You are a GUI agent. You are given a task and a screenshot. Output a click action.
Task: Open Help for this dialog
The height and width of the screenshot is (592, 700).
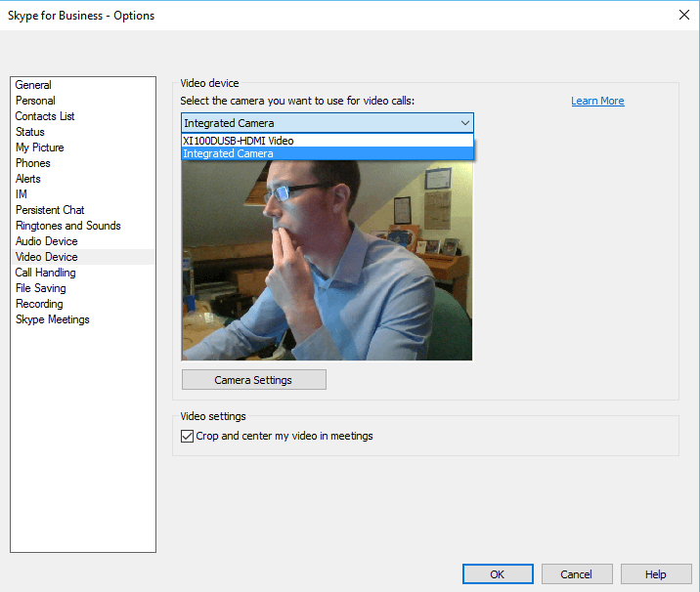point(656,574)
